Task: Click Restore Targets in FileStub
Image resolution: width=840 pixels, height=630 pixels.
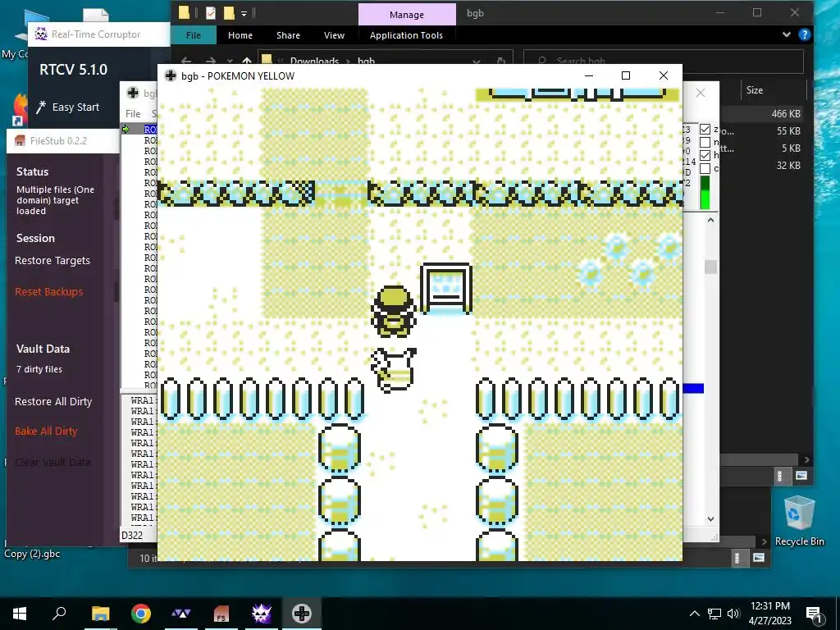Action: (x=52, y=261)
